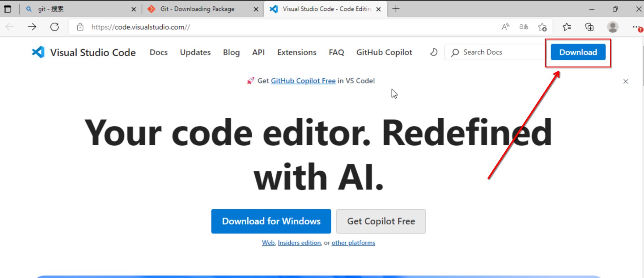Image resolution: width=644 pixels, height=278 pixels.
Task: Minimize the browser window
Action: coord(592,9)
